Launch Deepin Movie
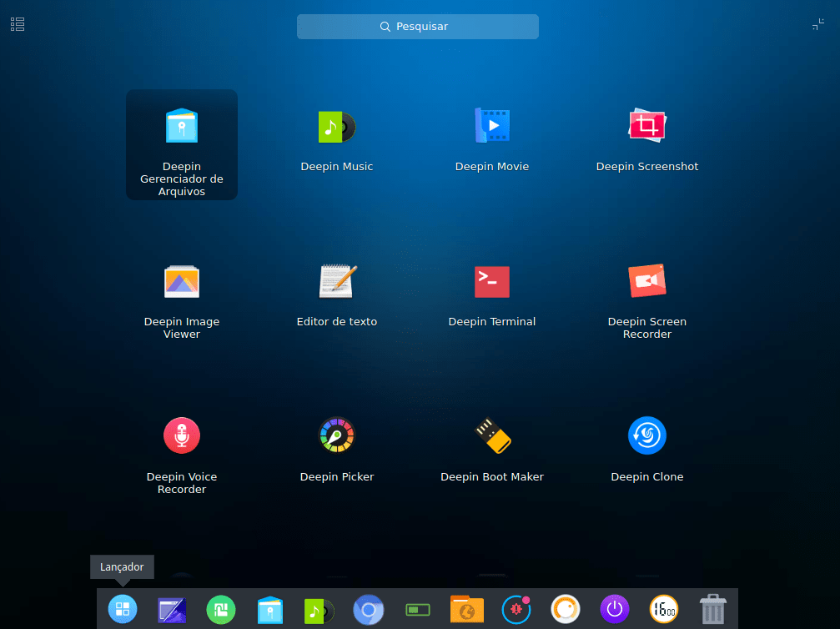The height and width of the screenshot is (629, 840). coord(492,127)
